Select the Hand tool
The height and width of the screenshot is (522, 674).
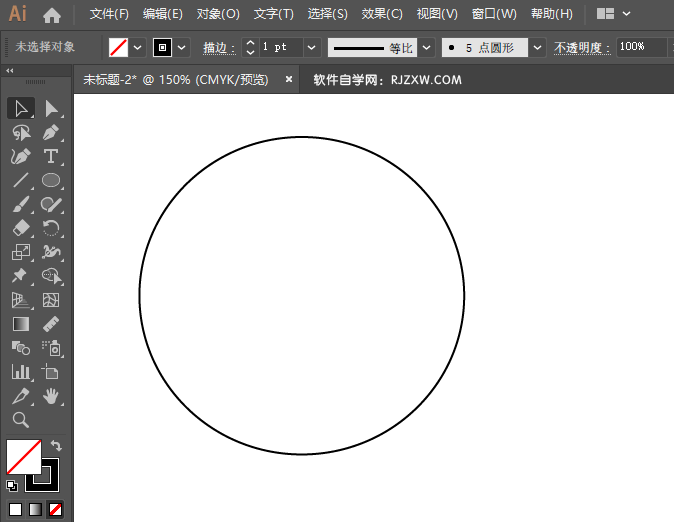click(x=51, y=396)
